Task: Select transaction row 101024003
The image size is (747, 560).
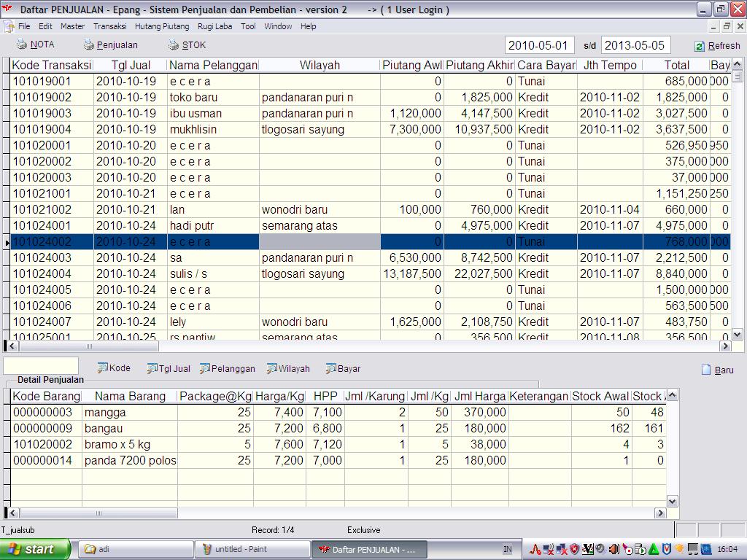Action: pos(52,257)
